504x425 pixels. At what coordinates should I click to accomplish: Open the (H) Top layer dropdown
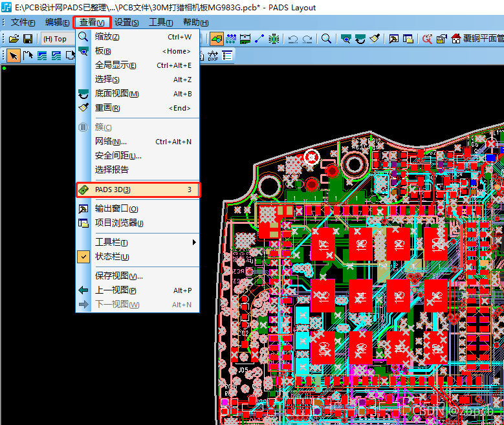coord(57,39)
